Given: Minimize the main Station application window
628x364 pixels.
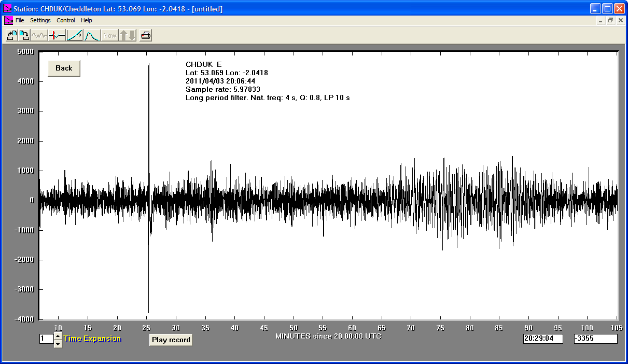Looking at the screenshot, I should pyautogui.click(x=596, y=8).
